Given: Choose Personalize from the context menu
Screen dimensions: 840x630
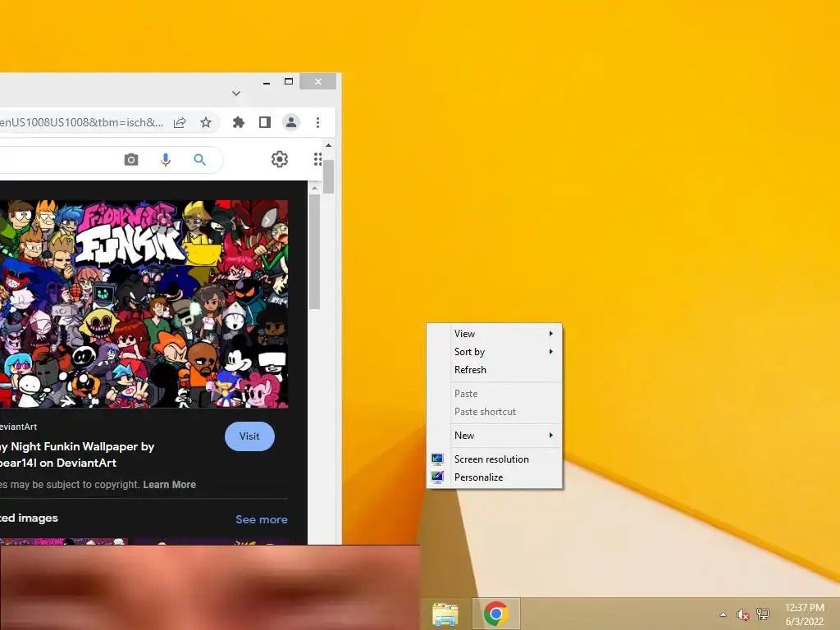Looking at the screenshot, I should pyautogui.click(x=494, y=477).
